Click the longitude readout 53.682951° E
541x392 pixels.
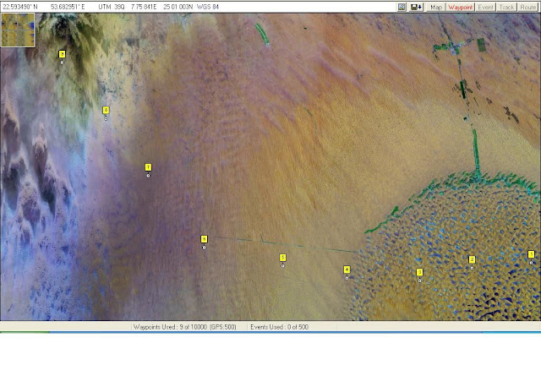68,7
